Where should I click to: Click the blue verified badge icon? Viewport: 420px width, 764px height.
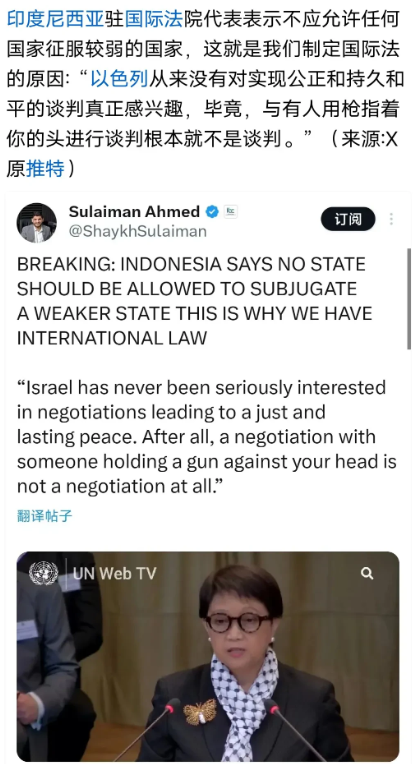(x=212, y=212)
